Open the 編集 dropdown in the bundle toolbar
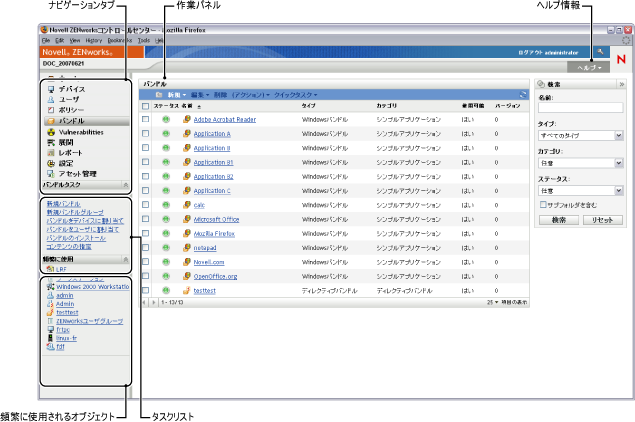Screen dimensions: 635x422 coord(200,95)
